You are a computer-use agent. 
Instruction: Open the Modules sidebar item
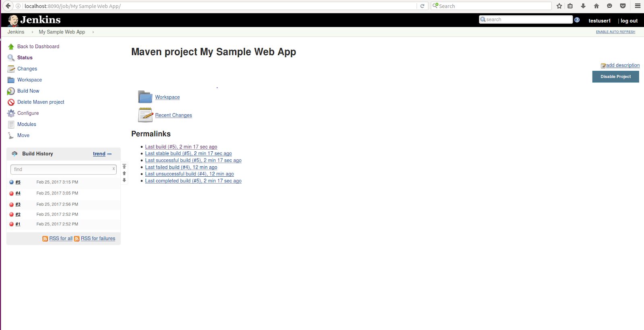pos(27,124)
